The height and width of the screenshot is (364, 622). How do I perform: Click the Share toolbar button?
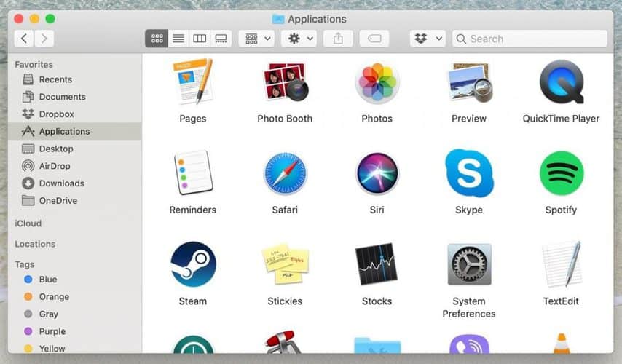coord(338,39)
